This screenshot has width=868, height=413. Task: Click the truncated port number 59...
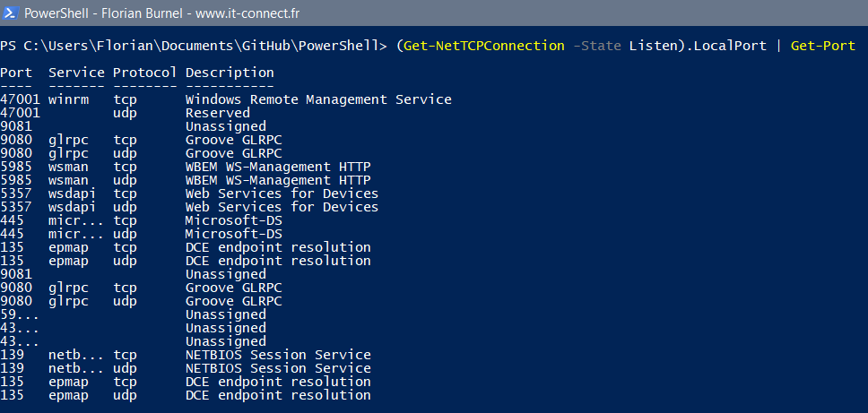coord(20,314)
